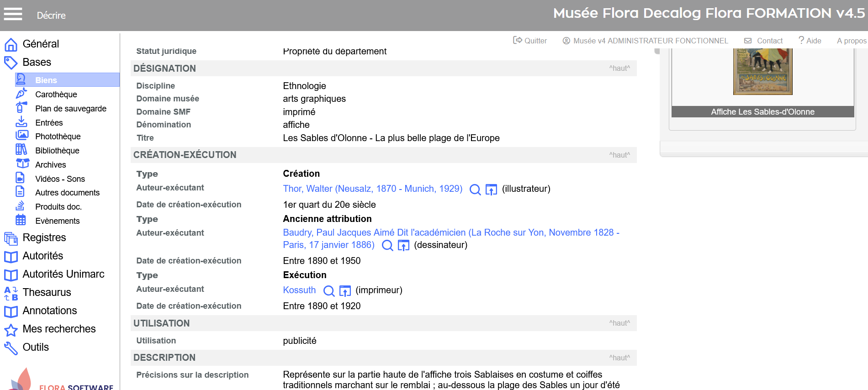Click the Mes recherches star icon
This screenshot has width=868, height=390.
(x=11, y=329)
